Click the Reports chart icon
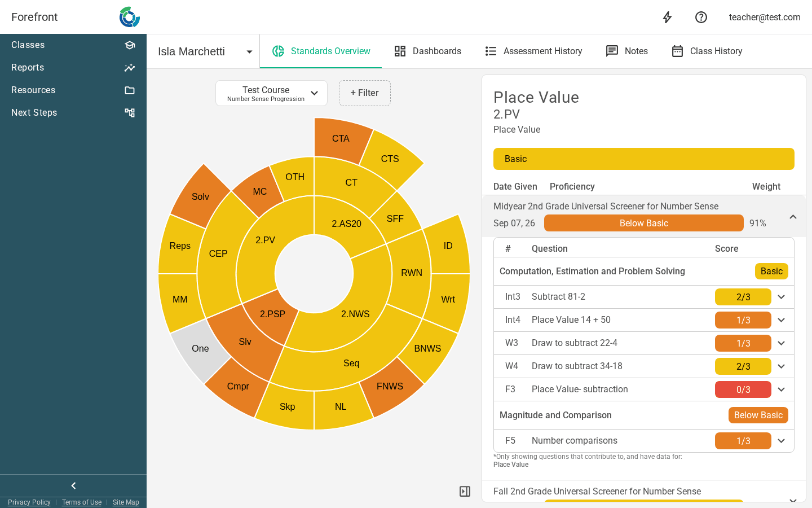 coord(130,68)
